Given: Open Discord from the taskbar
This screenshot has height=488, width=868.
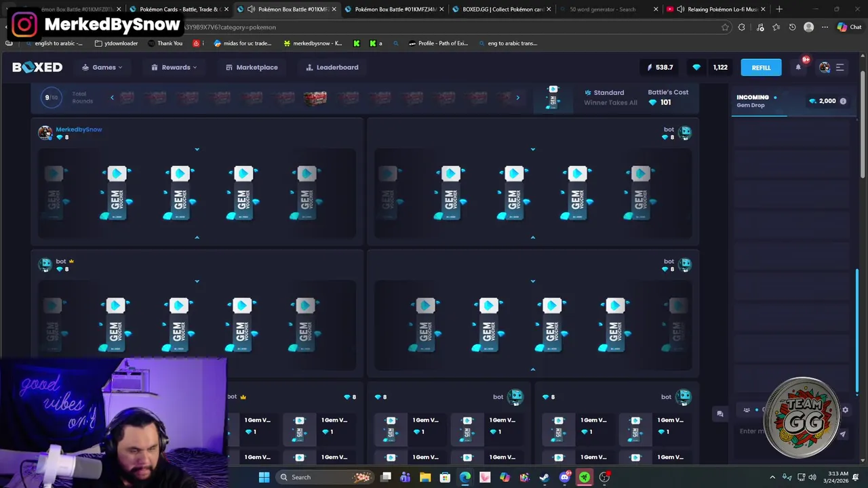Looking at the screenshot, I should pyautogui.click(x=565, y=477).
